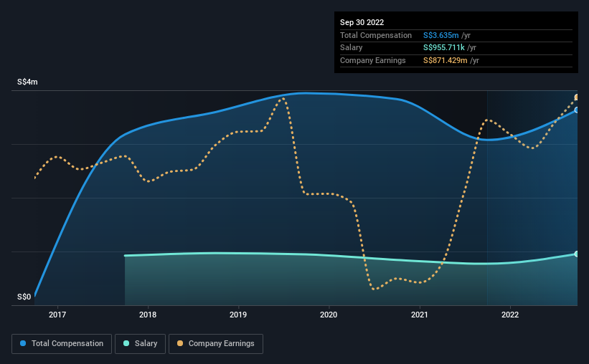Click the 2021 x-axis label
The image size is (589, 364).
point(420,315)
